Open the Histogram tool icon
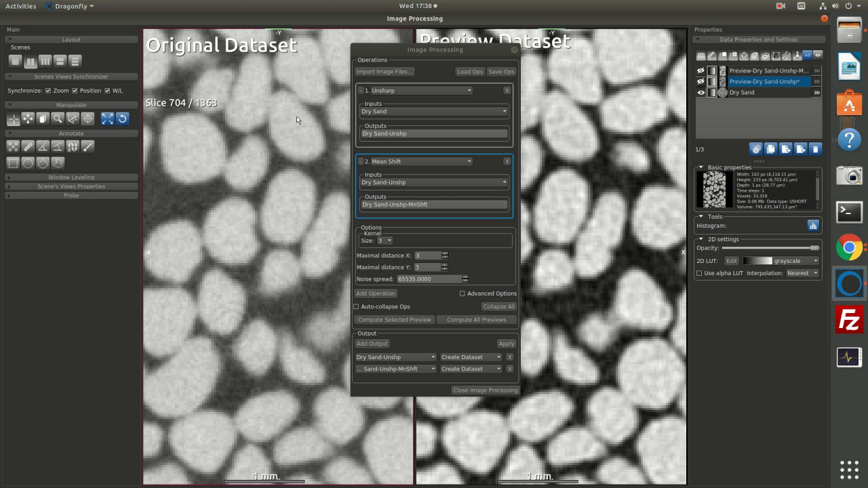Viewport: 868px width, 488px height. tap(812, 226)
